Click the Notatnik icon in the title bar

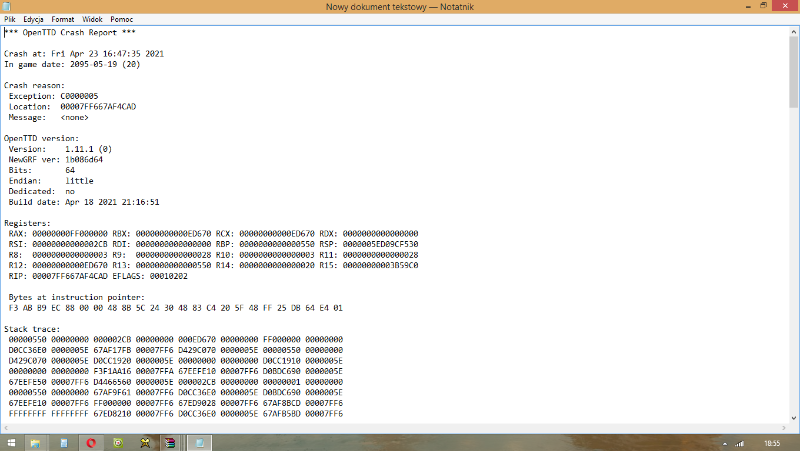(x=7, y=7)
